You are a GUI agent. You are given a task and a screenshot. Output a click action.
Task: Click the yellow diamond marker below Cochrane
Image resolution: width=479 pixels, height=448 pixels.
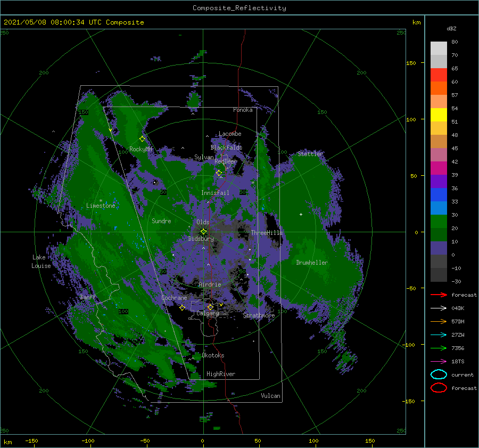[x=182, y=307]
